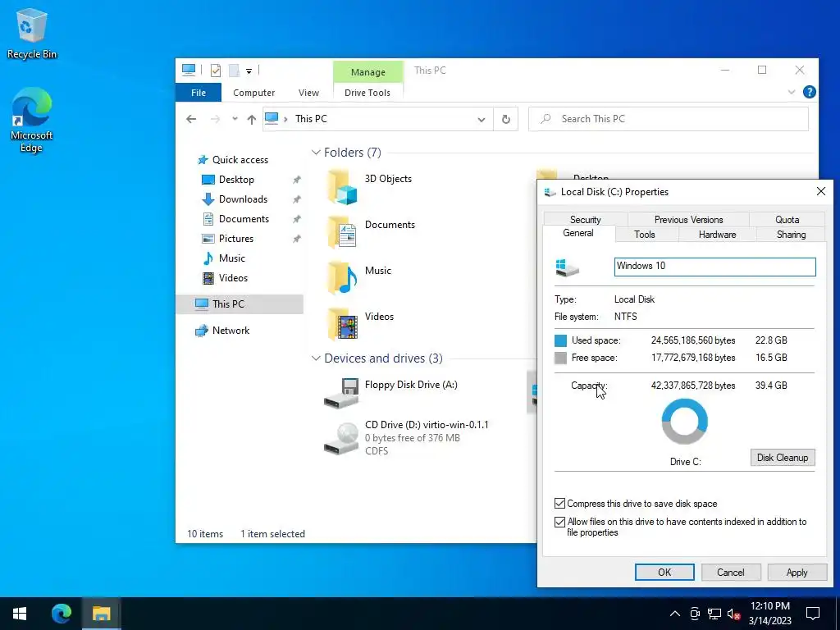
Task: Collapse the ribbon with the chevron
Action: 792,92
